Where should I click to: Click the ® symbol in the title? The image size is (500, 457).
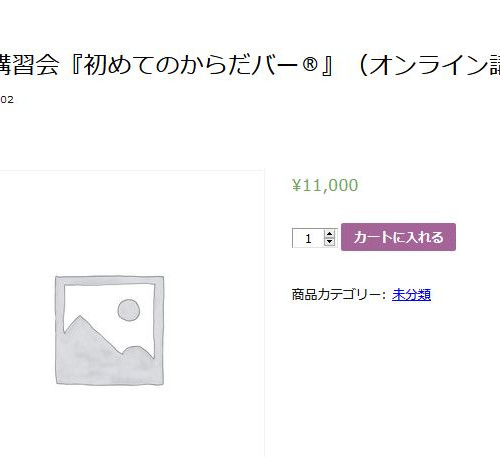coord(310,64)
